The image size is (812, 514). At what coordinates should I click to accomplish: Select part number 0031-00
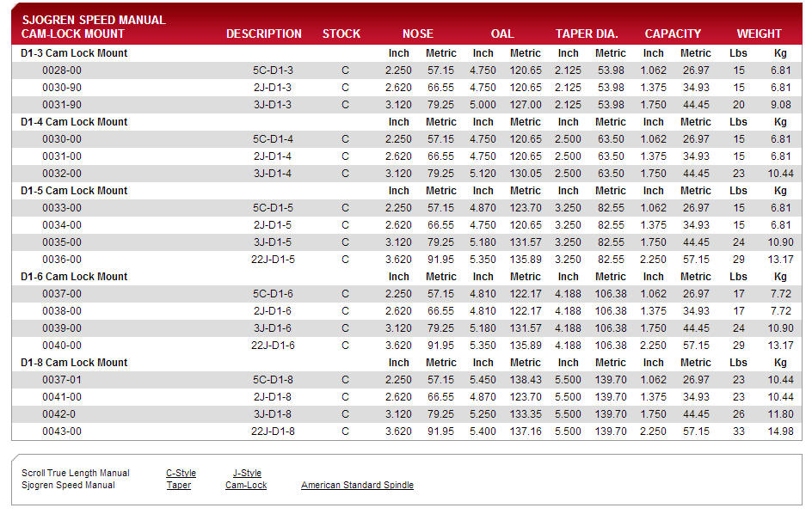tap(62, 156)
